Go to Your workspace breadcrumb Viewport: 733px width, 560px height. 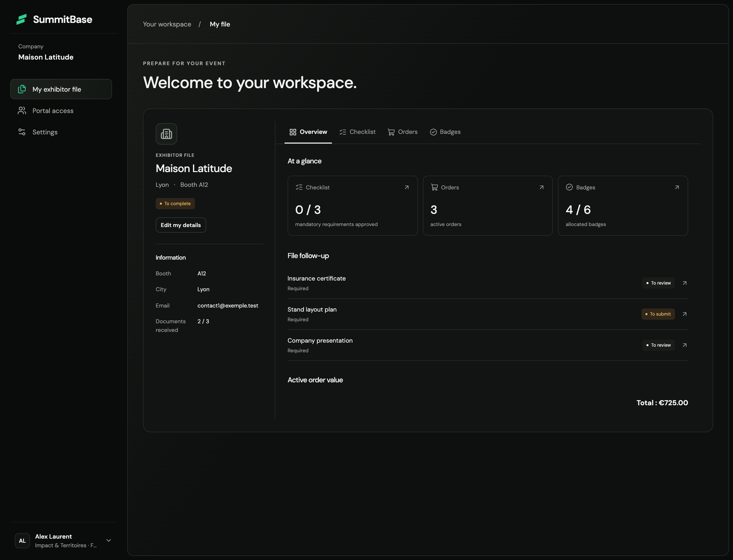click(167, 24)
